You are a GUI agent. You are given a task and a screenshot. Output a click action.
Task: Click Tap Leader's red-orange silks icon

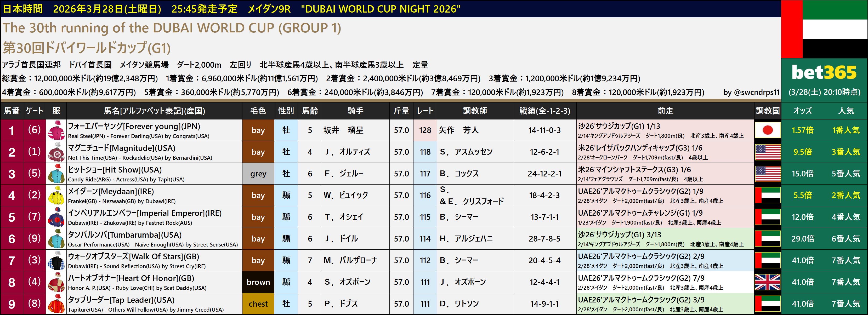[x=56, y=304]
